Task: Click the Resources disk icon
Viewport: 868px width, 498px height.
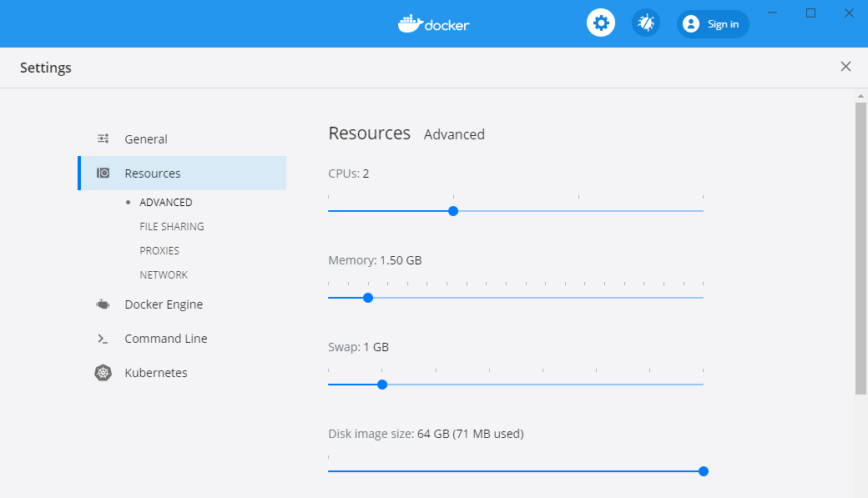Action: tap(103, 174)
